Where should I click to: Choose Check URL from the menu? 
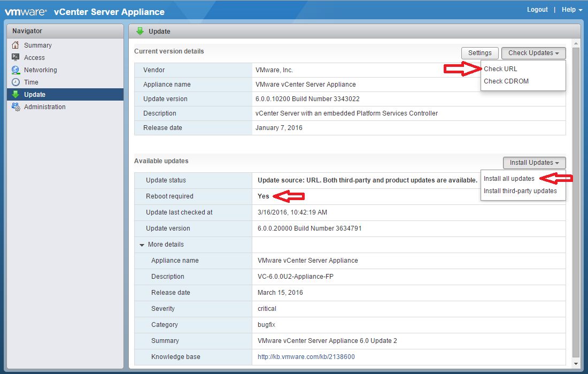500,68
